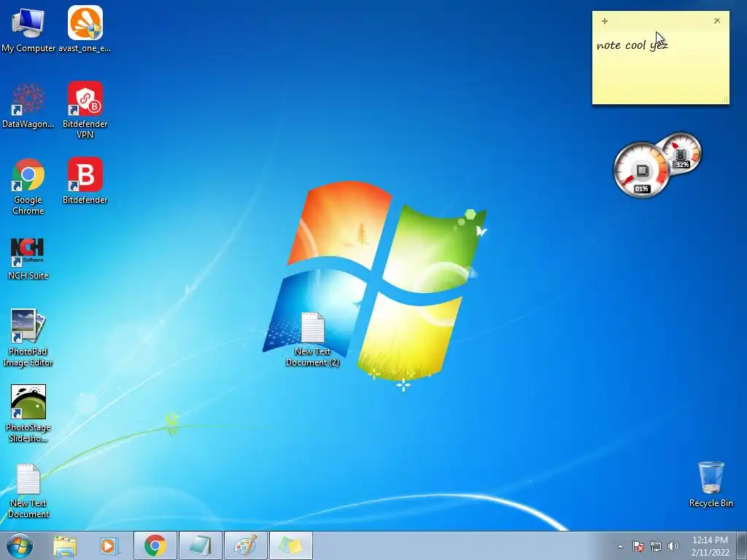The width and height of the screenshot is (747, 560).
Task: Open the network status tray icon
Action: point(656,546)
